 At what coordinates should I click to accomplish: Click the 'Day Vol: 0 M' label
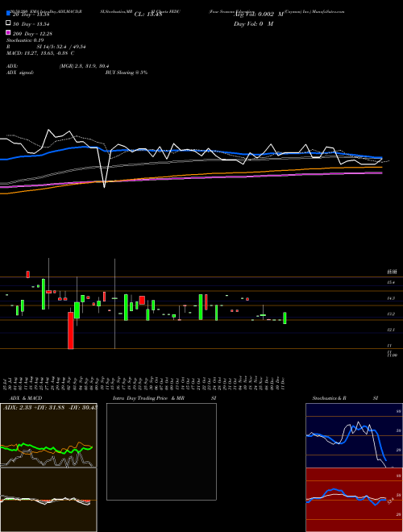(253, 23)
